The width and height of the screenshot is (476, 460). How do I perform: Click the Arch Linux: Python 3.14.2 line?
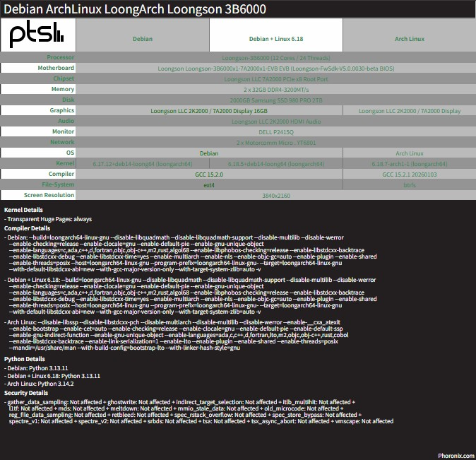click(39, 384)
